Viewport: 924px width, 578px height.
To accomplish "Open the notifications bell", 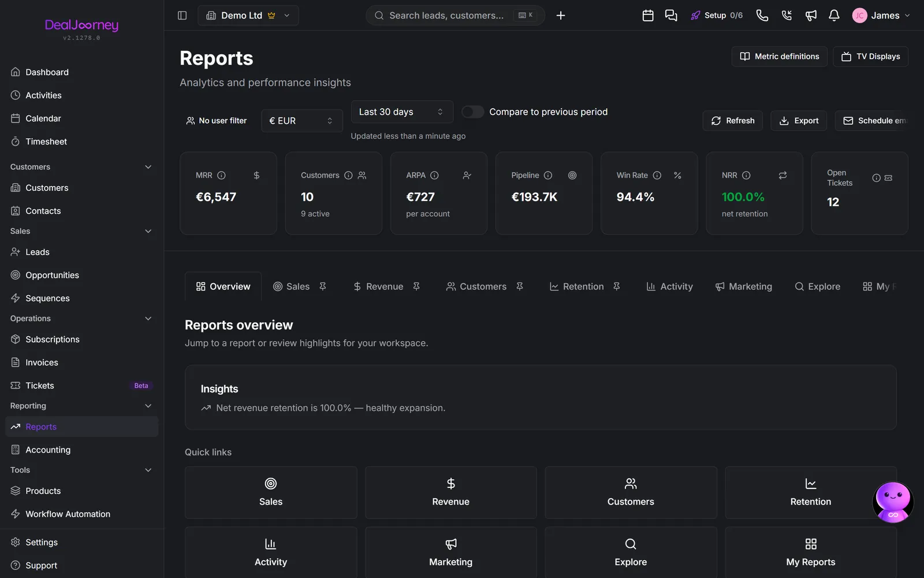I will [834, 16].
